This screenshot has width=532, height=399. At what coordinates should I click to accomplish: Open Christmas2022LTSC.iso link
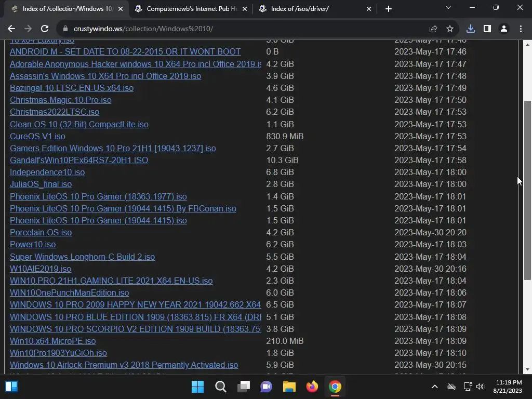click(x=55, y=112)
